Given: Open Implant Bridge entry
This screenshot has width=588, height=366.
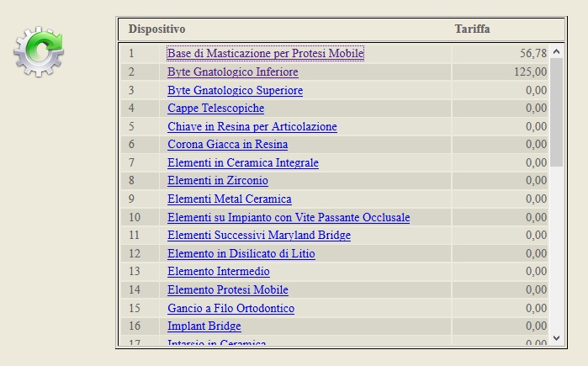Looking at the screenshot, I should click(x=204, y=326).
